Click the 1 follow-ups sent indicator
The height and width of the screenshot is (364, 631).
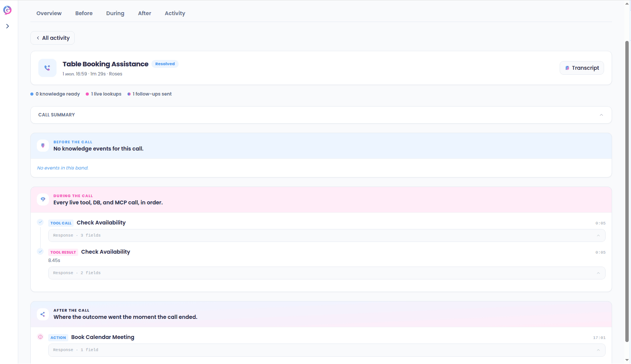(150, 94)
